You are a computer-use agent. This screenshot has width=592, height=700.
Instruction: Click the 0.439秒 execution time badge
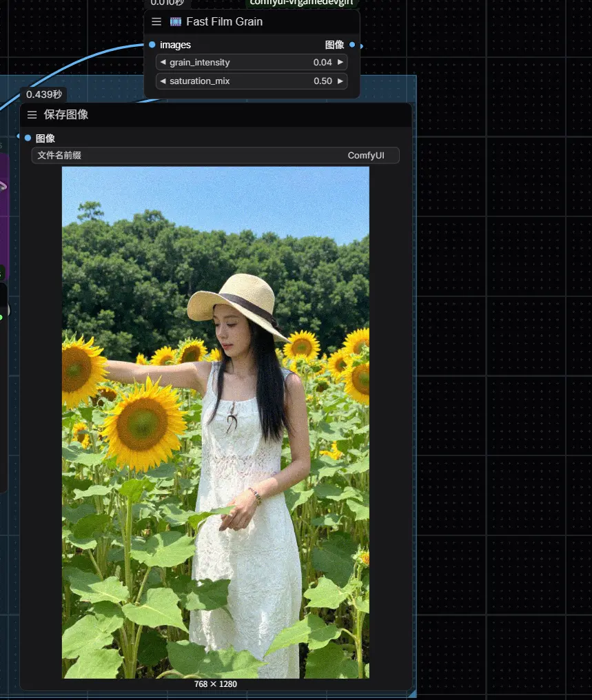44,94
